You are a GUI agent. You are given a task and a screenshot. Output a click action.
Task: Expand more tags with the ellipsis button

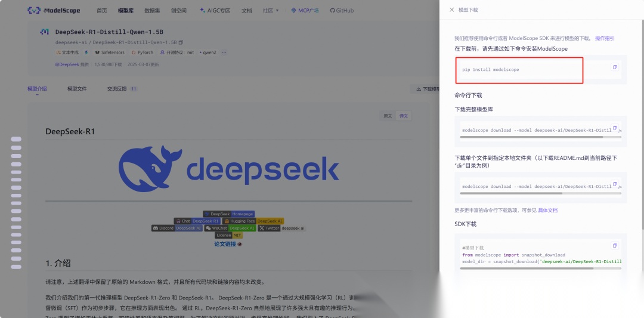224,53
